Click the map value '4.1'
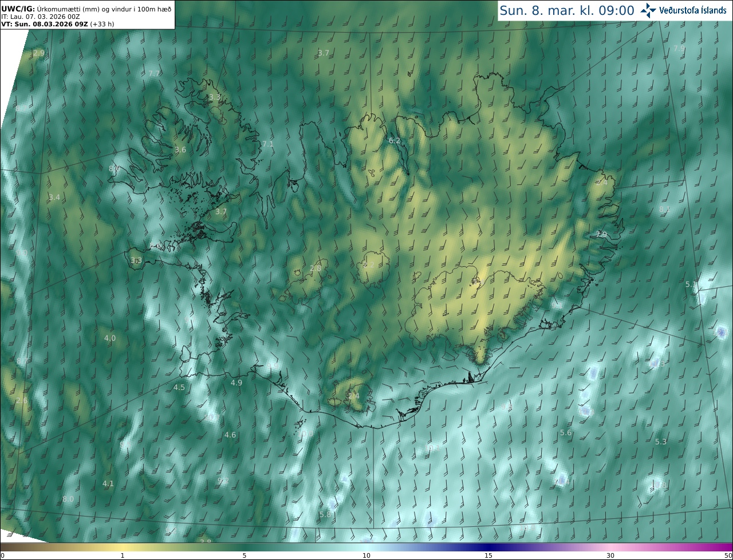 point(108,484)
